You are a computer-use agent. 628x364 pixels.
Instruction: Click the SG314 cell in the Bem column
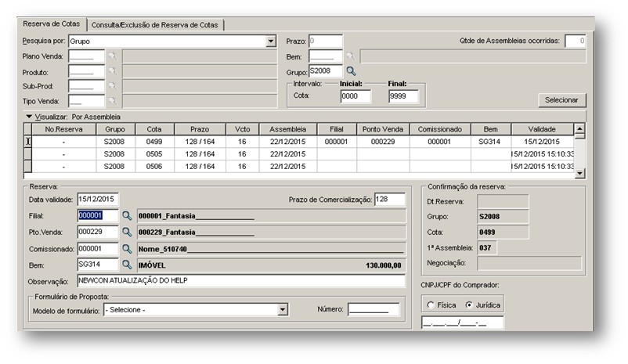pyautogui.click(x=489, y=142)
